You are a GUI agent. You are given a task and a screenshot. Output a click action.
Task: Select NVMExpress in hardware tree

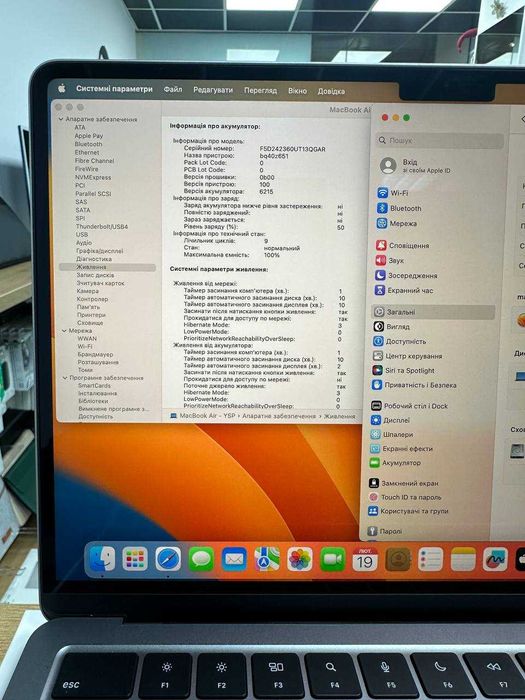[93, 177]
